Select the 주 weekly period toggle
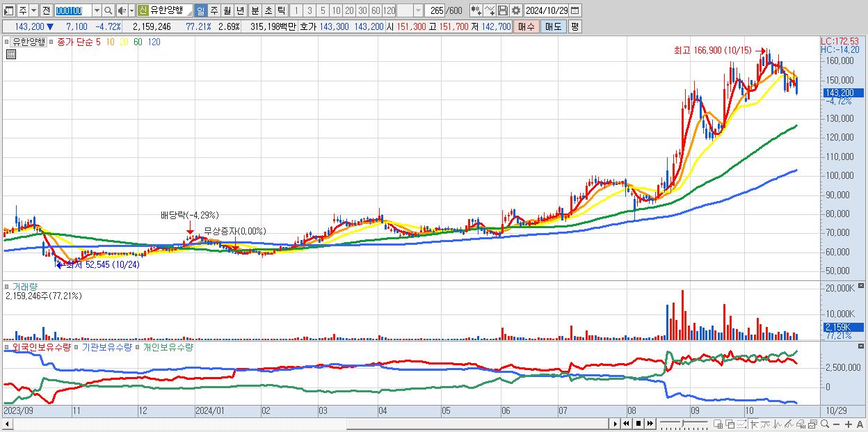Screen dimensions: 868x432 (214, 11)
